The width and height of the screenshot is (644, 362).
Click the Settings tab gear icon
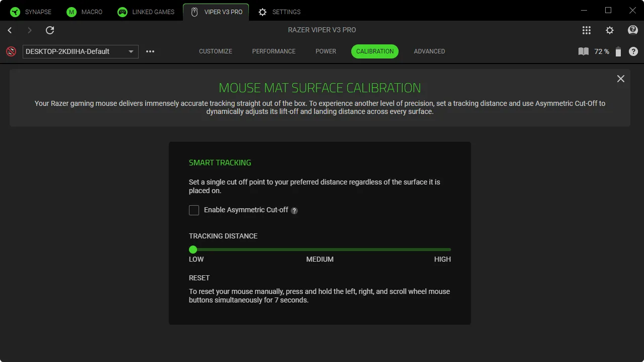(263, 12)
